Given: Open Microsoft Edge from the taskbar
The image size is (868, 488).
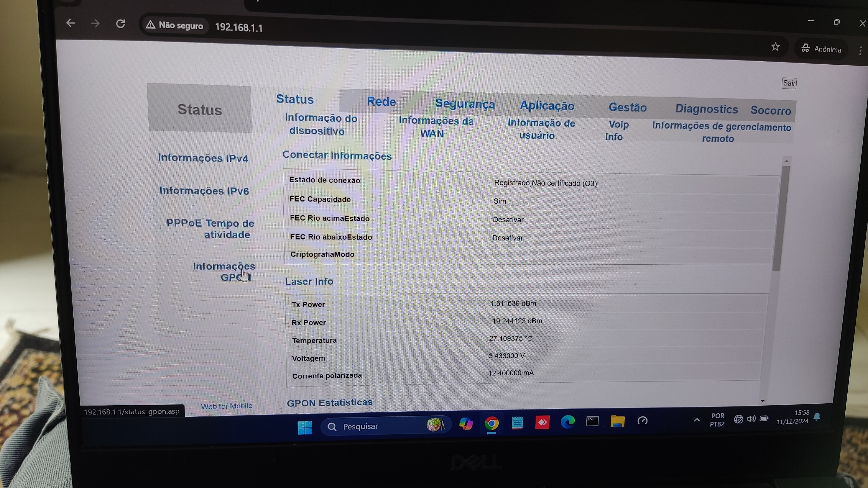Looking at the screenshot, I should (x=567, y=422).
